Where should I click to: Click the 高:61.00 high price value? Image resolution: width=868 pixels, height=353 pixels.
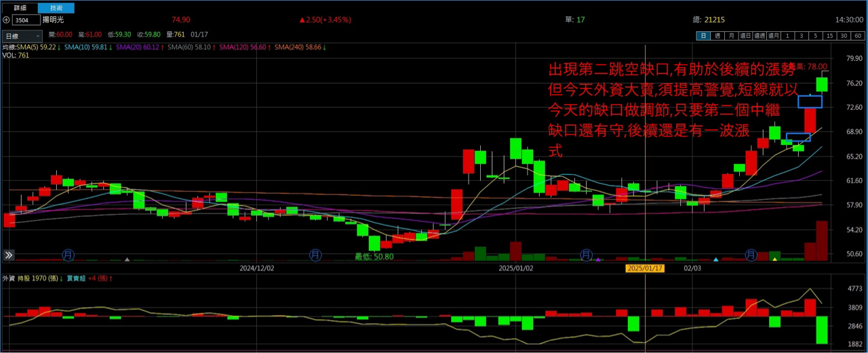pyautogui.click(x=90, y=35)
